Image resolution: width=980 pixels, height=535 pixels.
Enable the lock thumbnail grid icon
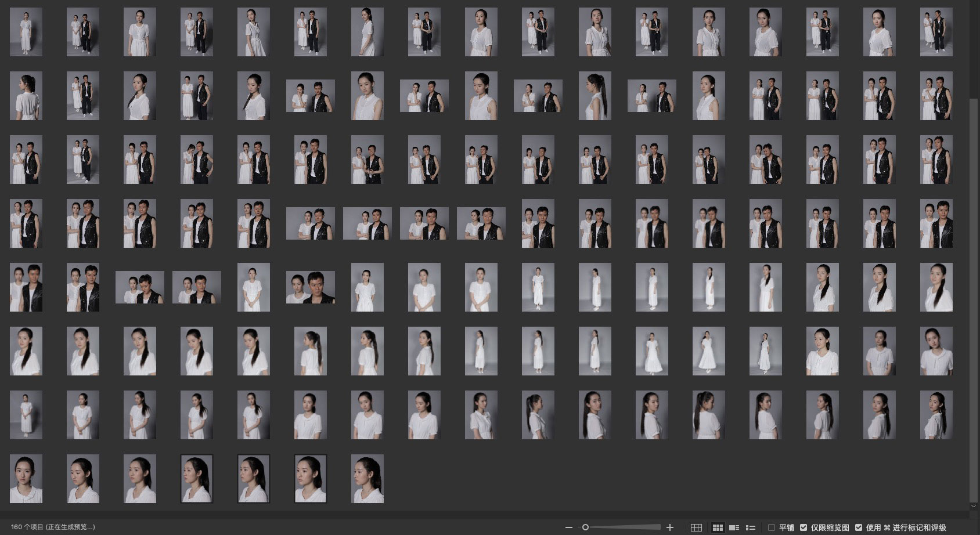tap(696, 527)
